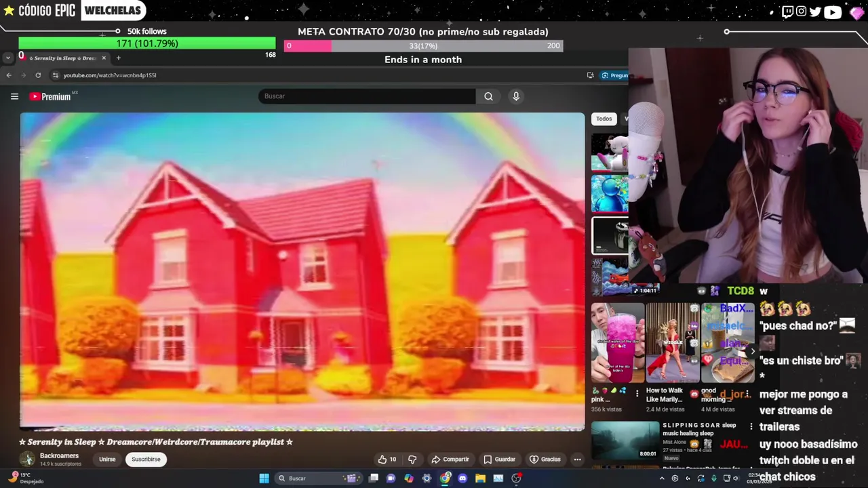The height and width of the screenshot is (488, 868).
Task: Click the main video player
Action: coord(302,271)
